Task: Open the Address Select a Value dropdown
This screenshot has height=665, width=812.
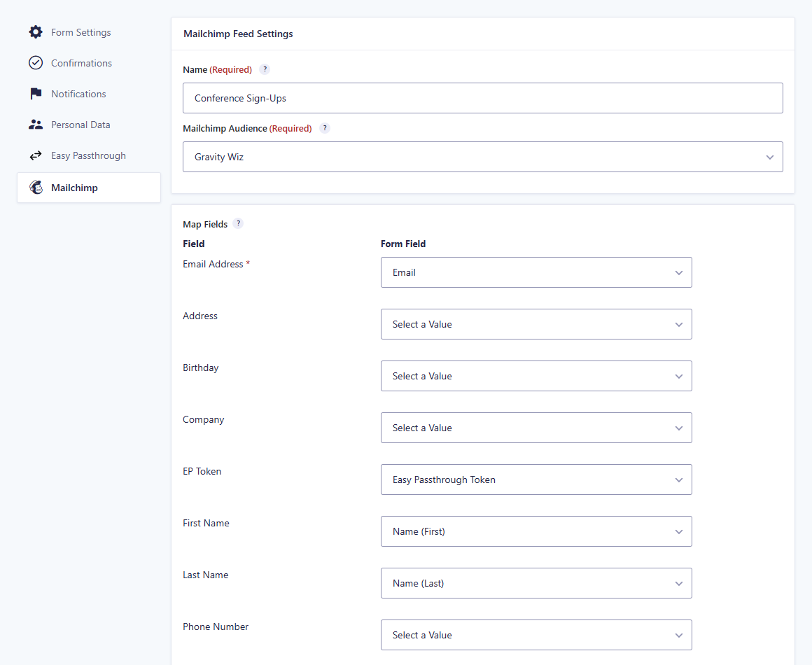Action: pyautogui.click(x=536, y=324)
